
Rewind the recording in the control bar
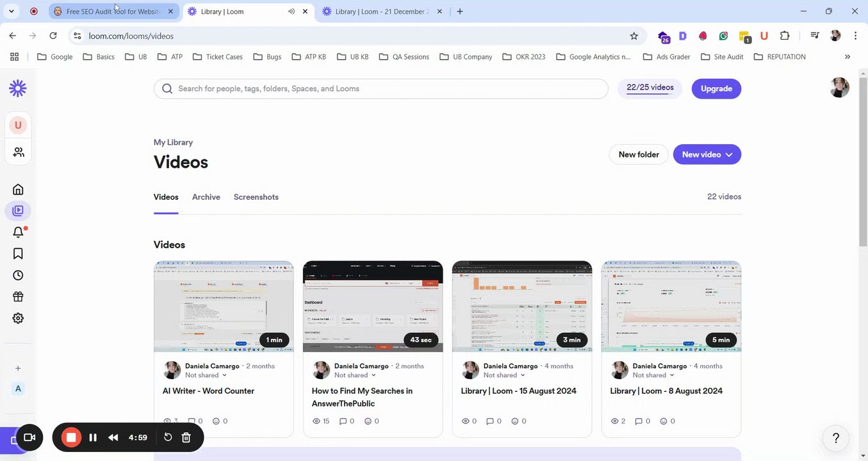coord(113,437)
